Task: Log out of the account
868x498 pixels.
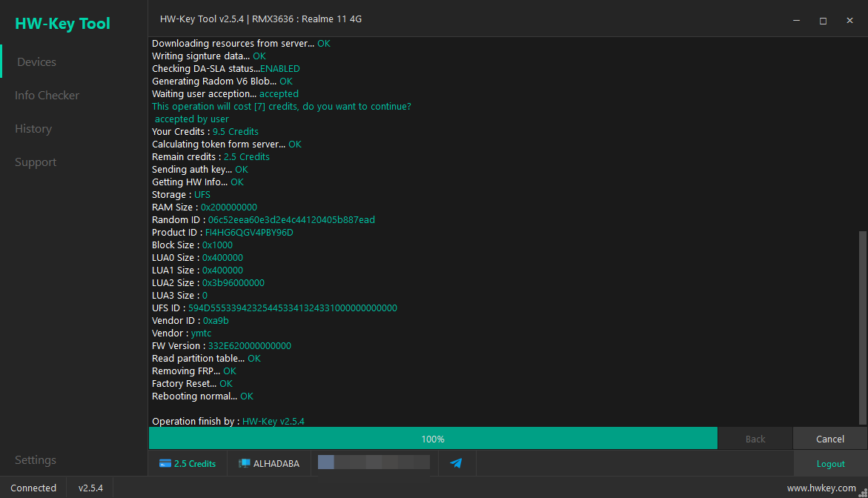Action: 830,464
